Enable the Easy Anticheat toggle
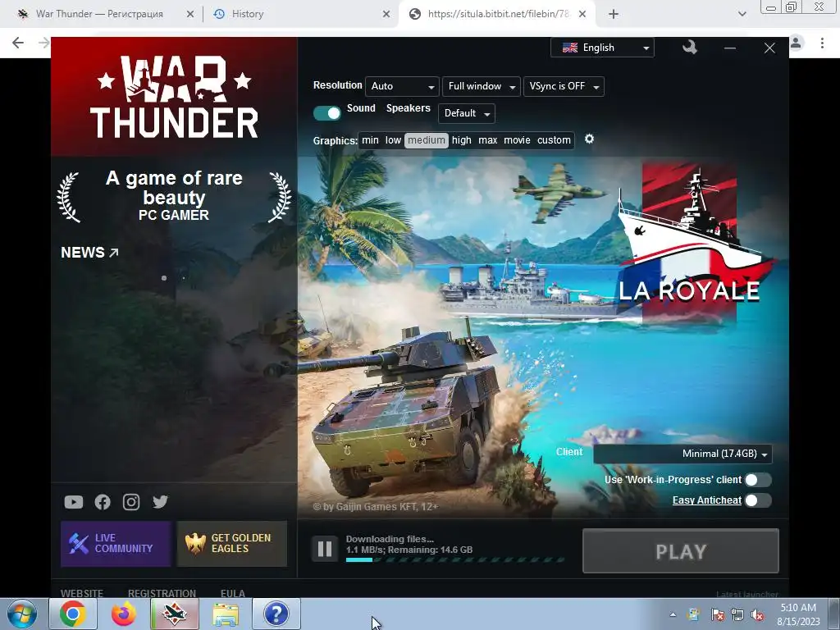840x630 pixels. click(758, 500)
